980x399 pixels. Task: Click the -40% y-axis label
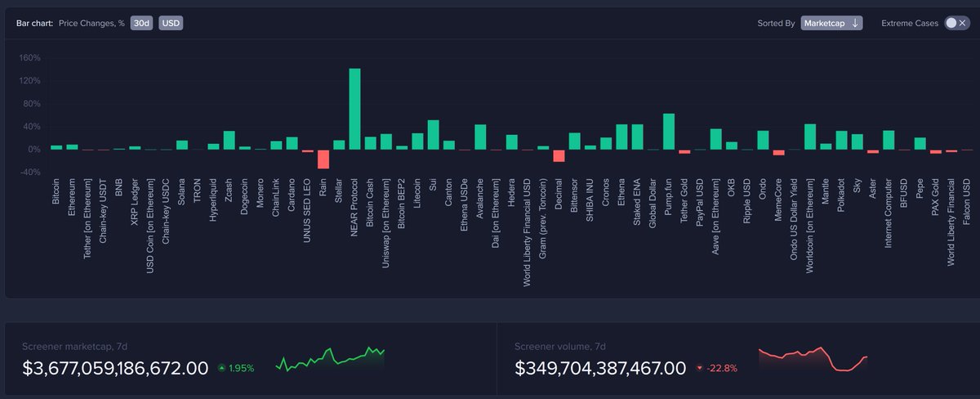(x=29, y=172)
